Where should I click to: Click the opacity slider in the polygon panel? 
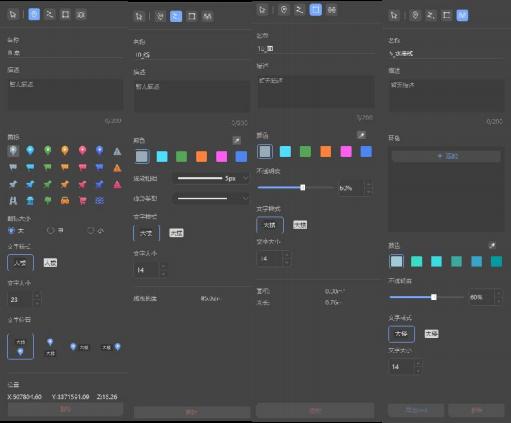click(296, 188)
